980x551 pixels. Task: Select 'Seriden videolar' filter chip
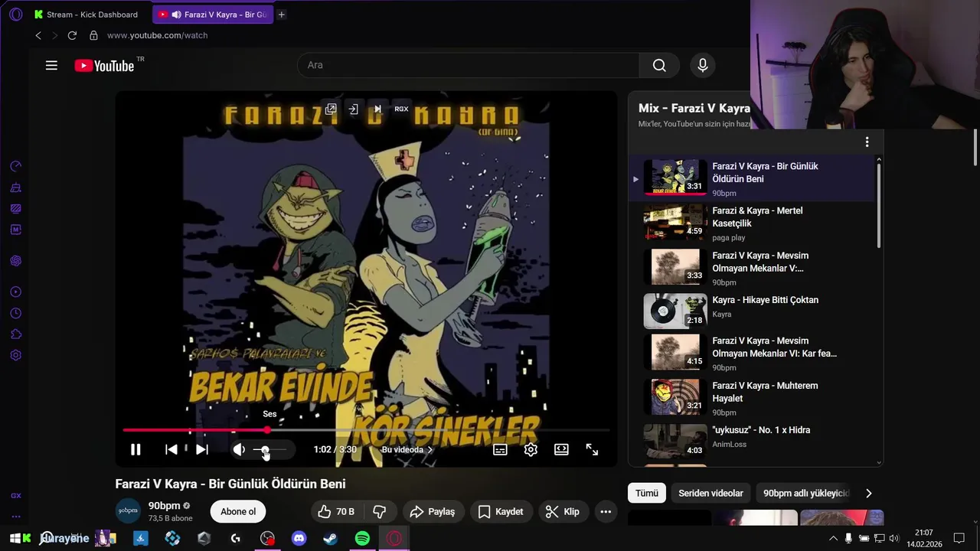tap(710, 494)
